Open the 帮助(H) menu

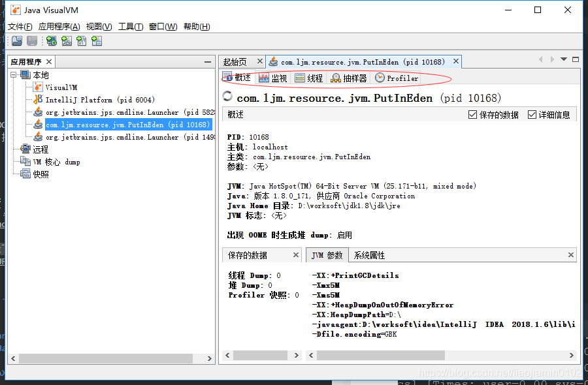197,27
